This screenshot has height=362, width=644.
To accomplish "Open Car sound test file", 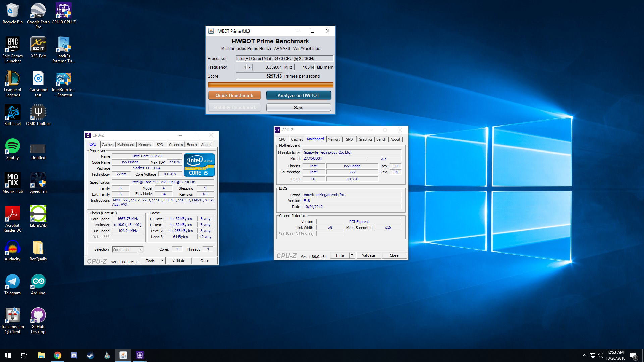I will [38, 83].
